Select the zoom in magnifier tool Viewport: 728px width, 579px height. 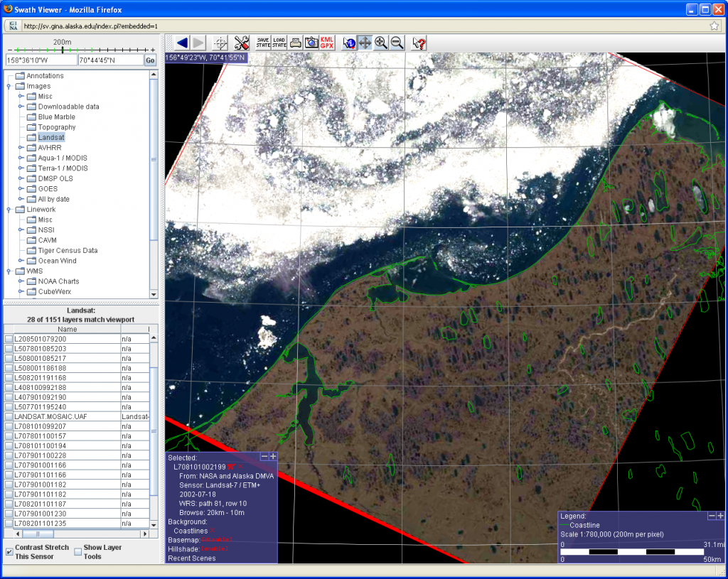tap(381, 43)
